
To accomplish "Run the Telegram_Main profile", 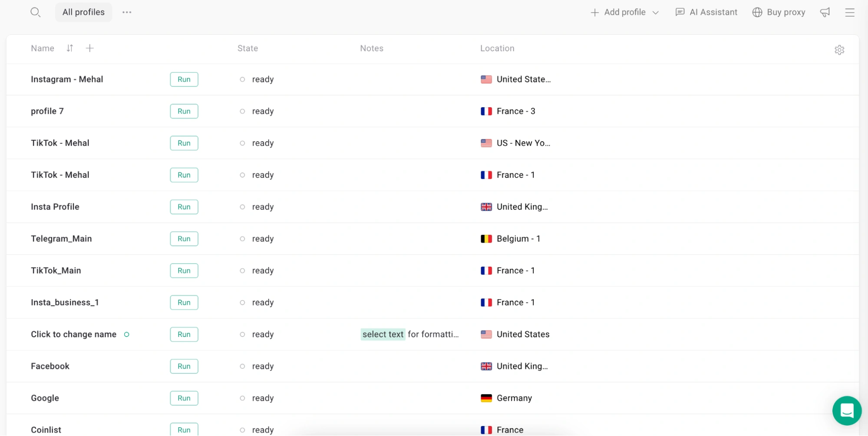I will point(184,239).
